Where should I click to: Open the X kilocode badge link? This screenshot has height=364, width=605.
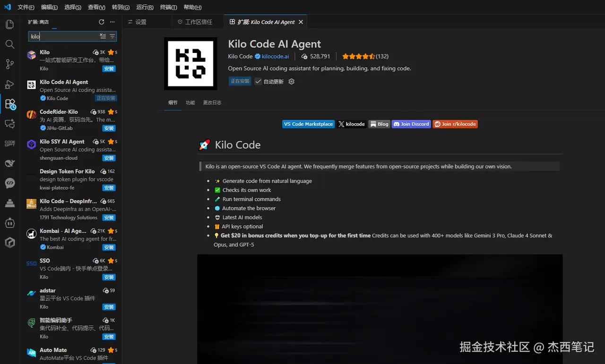[352, 124]
